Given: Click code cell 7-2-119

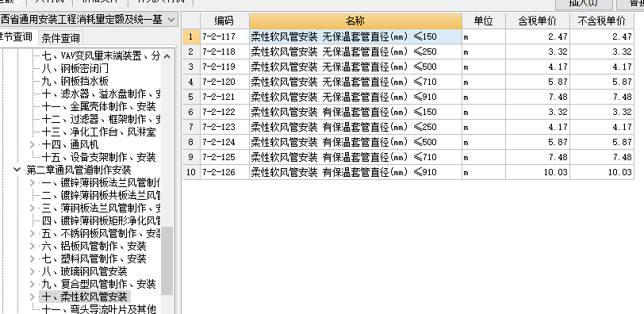Looking at the screenshot, I should pos(224,67).
